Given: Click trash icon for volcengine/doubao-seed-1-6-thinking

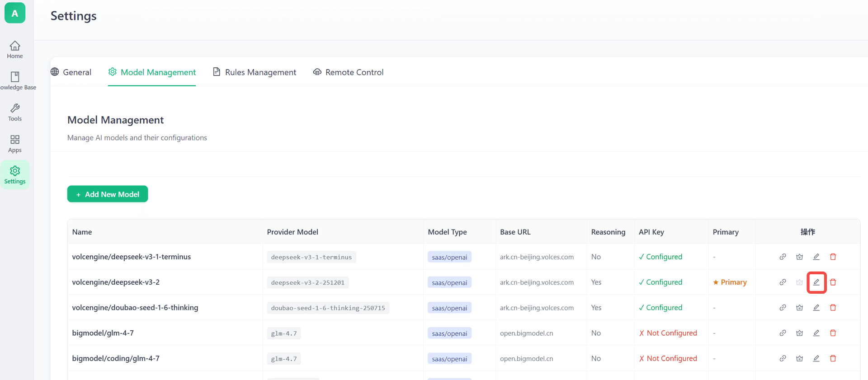Looking at the screenshot, I should coord(833,308).
